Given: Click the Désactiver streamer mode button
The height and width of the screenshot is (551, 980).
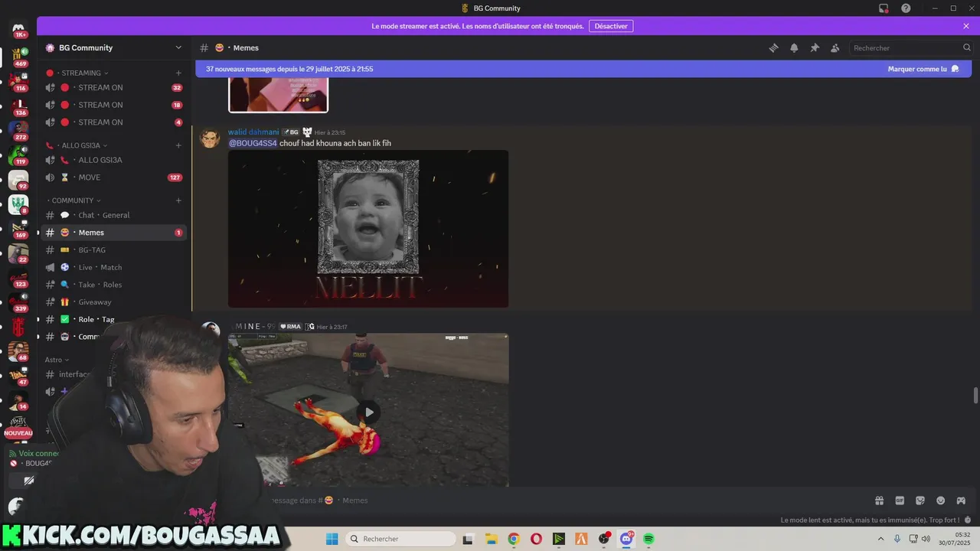Looking at the screenshot, I should click(611, 26).
